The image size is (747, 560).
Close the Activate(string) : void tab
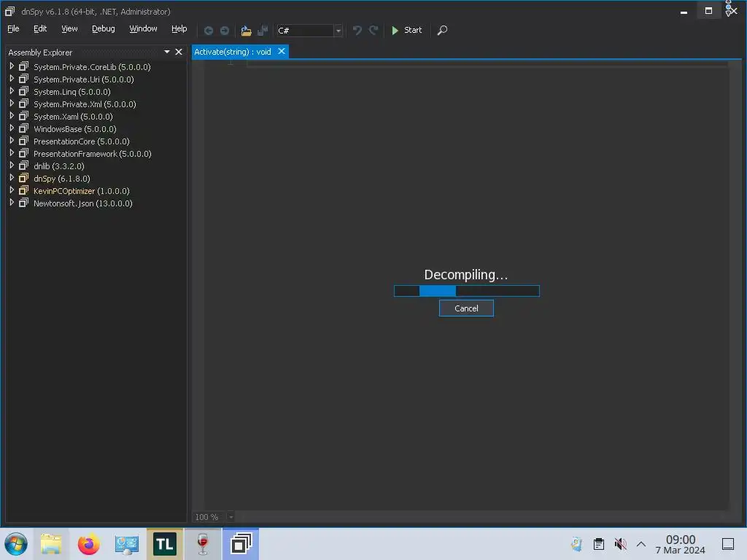[x=282, y=51]
